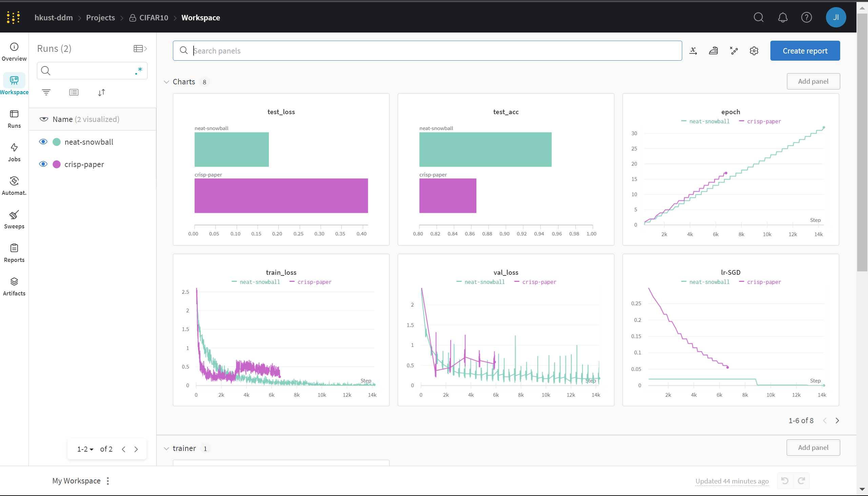Select the lr-SGD chart panel title
This screenshot has height=496, width=868.
point(730,272)
